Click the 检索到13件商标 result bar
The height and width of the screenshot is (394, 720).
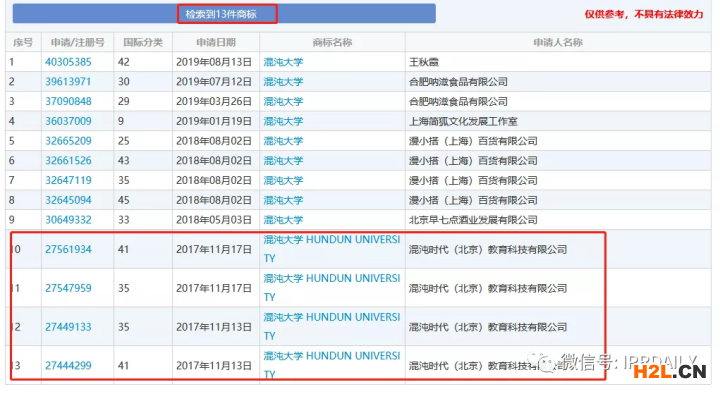(x=224, y=14)
